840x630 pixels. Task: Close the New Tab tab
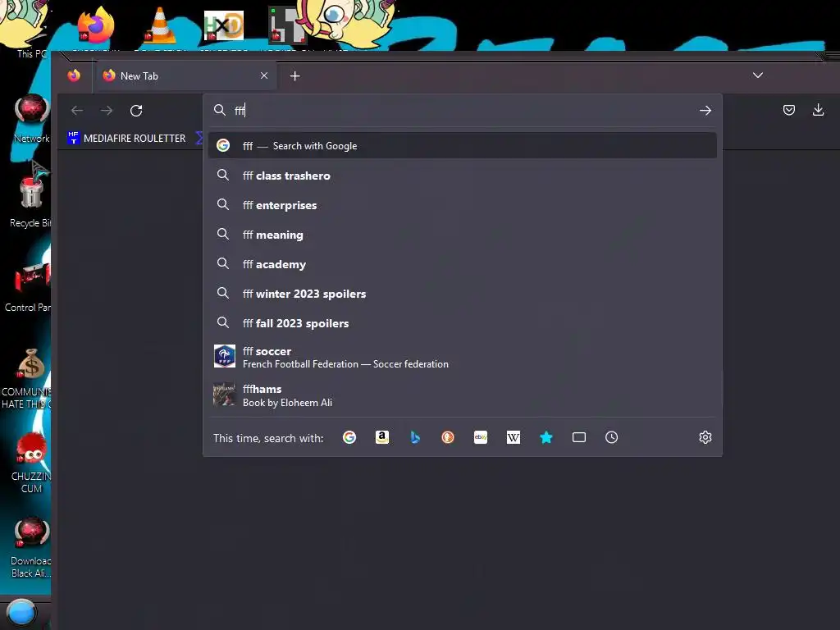tap(264, 75)
